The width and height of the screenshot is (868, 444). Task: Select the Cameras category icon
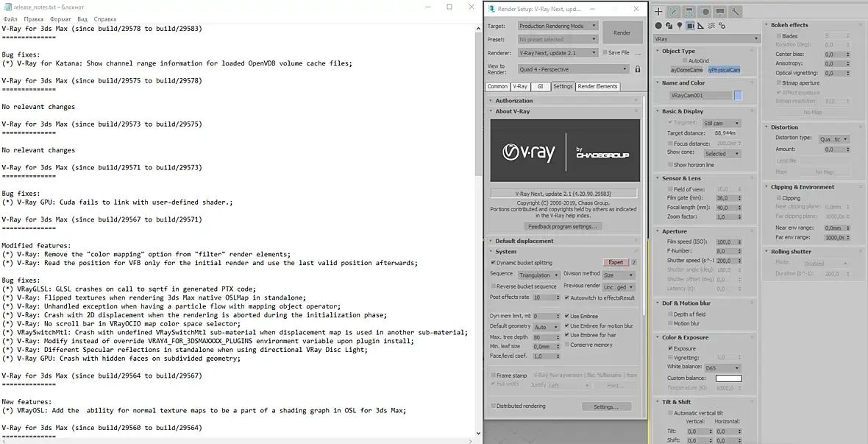point(690,26)
